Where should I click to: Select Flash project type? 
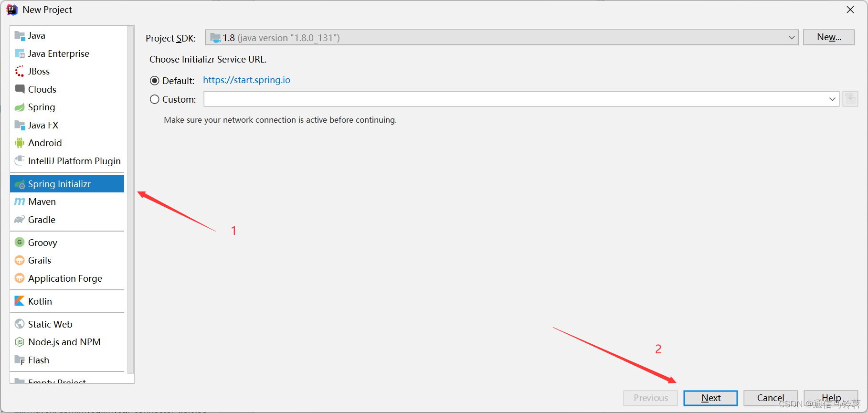(67, 360)
